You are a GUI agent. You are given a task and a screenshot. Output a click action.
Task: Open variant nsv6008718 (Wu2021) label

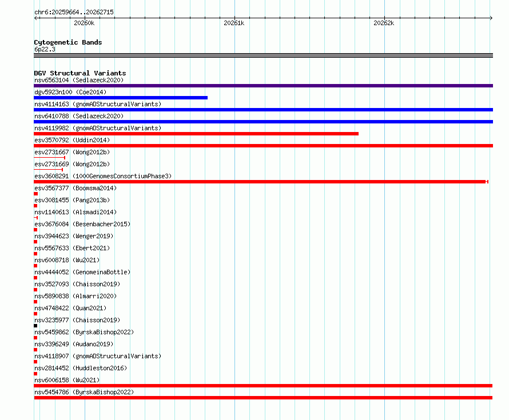(67, 260)
